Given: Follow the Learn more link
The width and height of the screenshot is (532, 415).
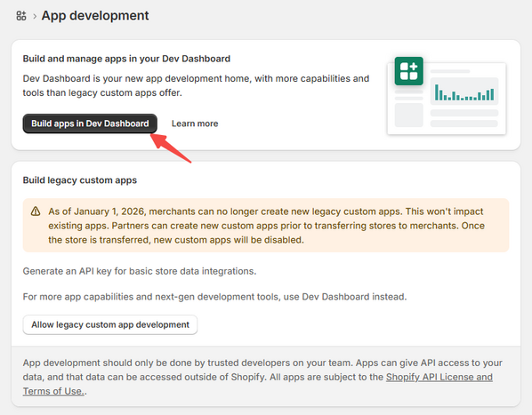Looking at the screenshot, I should coord(195,124).
